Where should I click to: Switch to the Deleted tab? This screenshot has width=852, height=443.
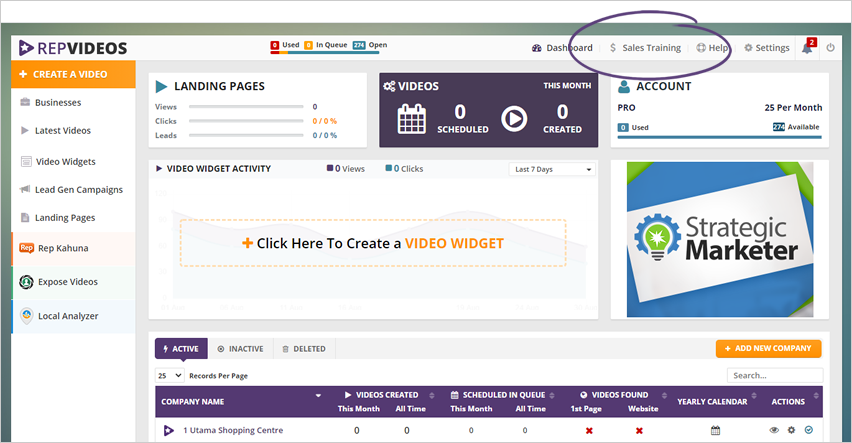[x=304, y=349]
